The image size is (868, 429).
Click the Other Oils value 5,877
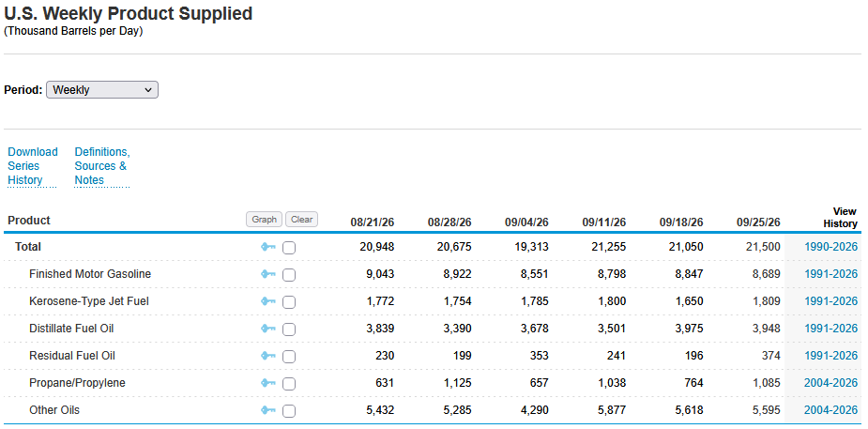coord(612,410)
